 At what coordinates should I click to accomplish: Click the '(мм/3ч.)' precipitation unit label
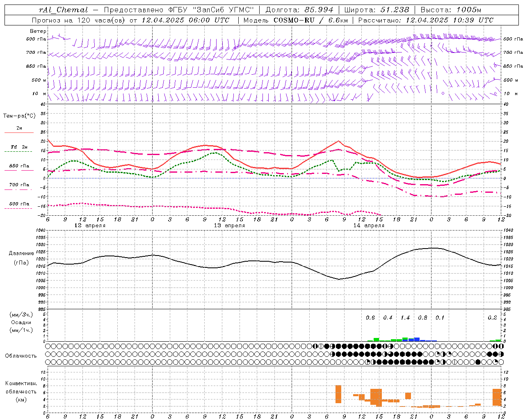tap(21, 315)
